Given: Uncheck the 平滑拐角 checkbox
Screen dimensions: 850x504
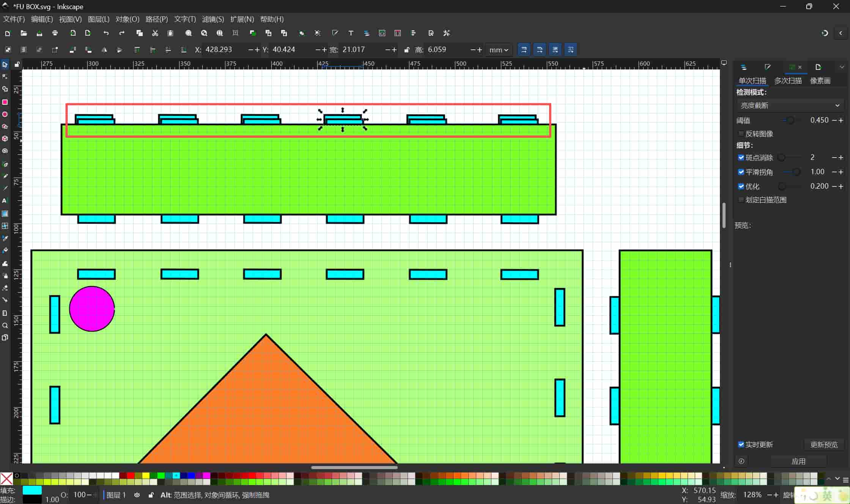Looking at the screenshot, I should click(x=741, y=172).
